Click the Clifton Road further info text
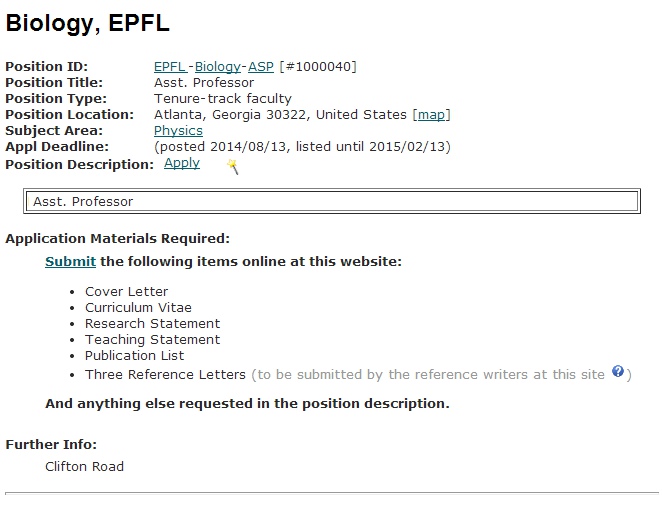Image resolution: width=662 pixels, height=510 pixels. point(84,467)
